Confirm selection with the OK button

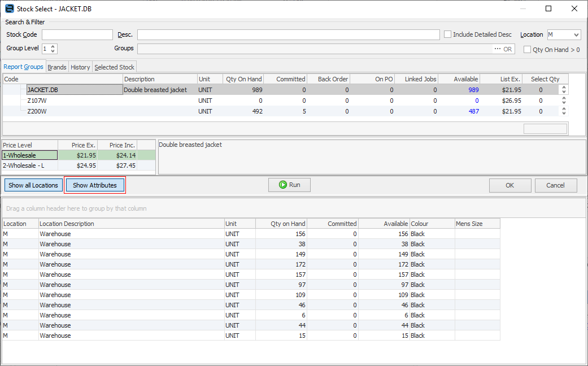pos(510,185)
